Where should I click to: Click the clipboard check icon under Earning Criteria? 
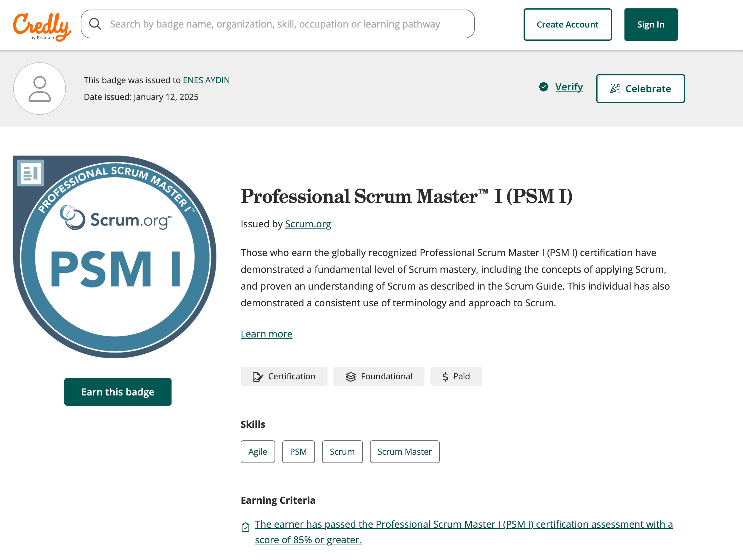click(245, 527)
